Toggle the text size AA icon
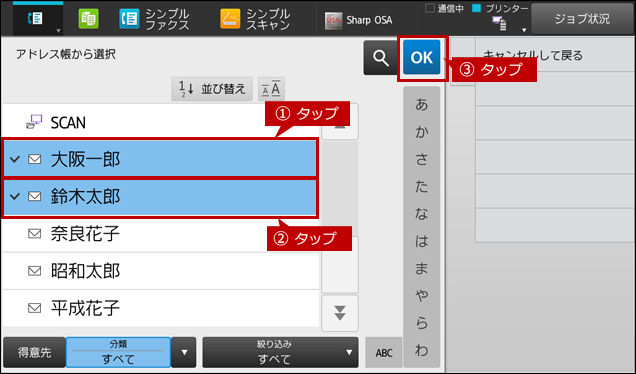Viewport: 636px width, 374px height. (x=271, y=89)
